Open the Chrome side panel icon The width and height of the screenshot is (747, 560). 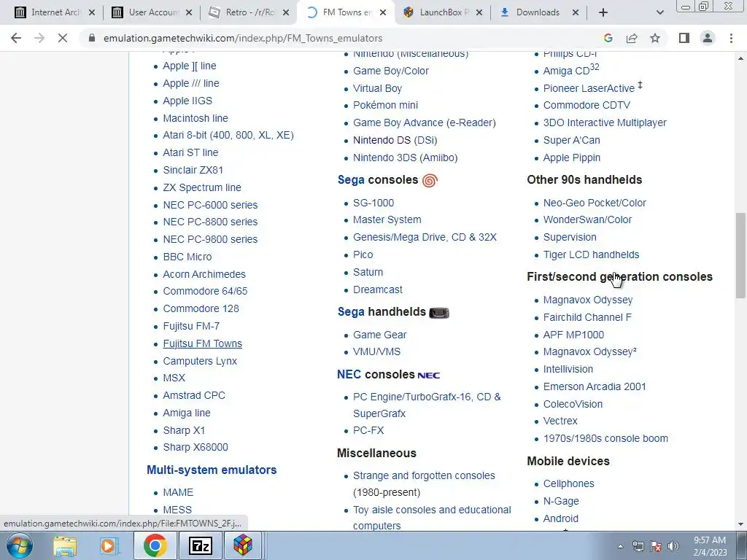coord(684,38)
